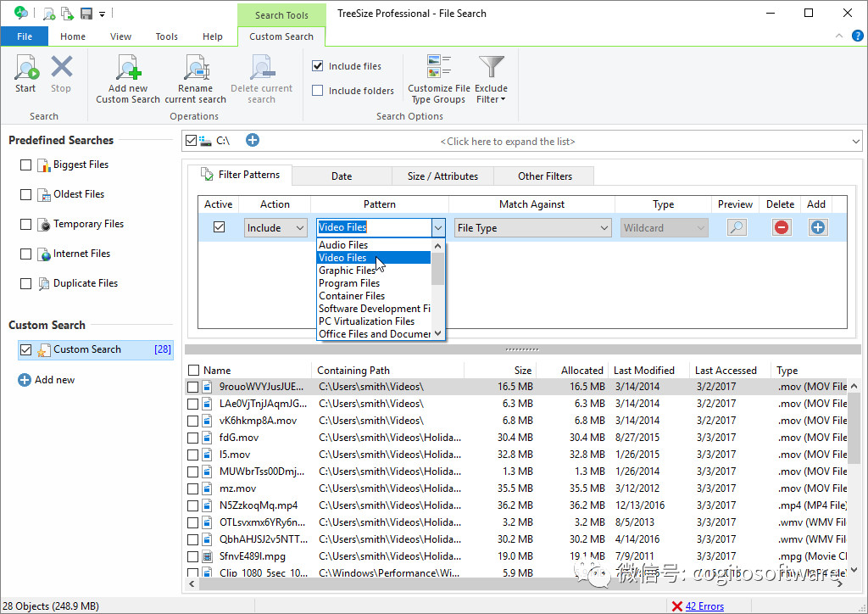
Task: Add another search path with plus icon
Action: pyautogui.click(x=253, y=140)
